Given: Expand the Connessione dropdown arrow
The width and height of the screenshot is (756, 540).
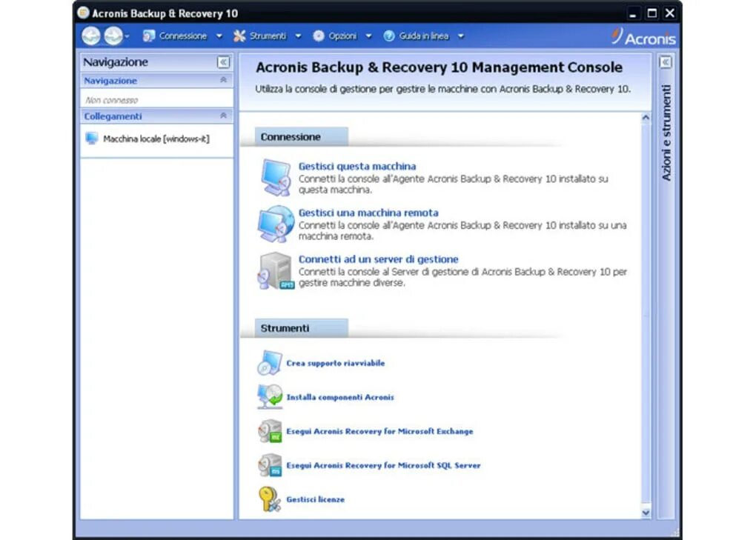Looking at the screenshot, I should 219,36.
